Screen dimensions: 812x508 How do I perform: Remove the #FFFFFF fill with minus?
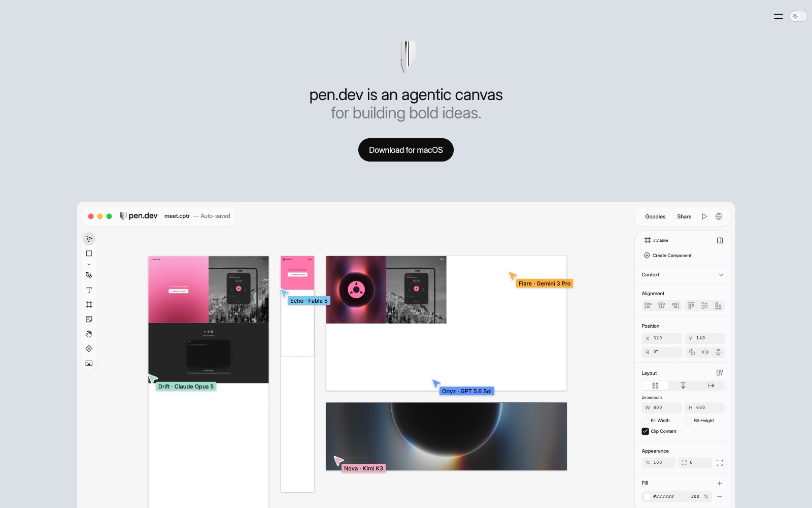click(719, 496)
